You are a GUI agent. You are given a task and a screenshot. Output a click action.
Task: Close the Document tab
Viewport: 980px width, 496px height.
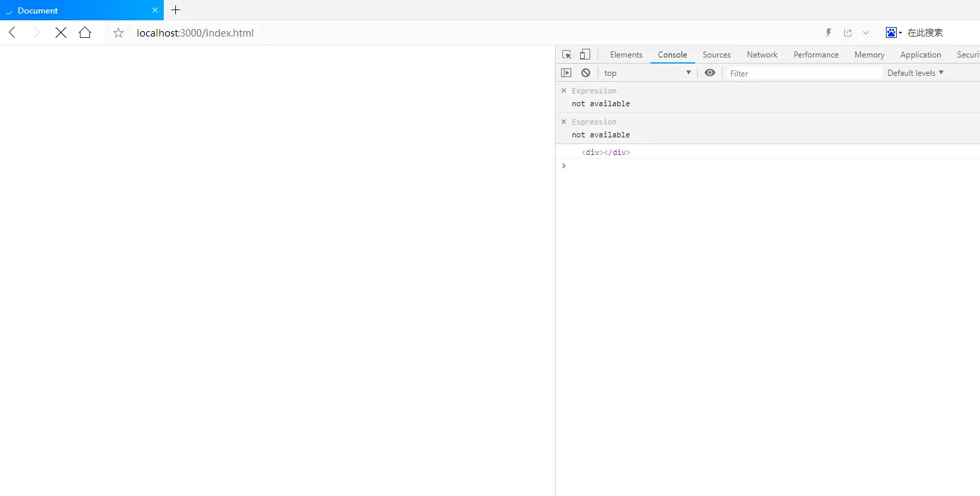click(155, 10)
